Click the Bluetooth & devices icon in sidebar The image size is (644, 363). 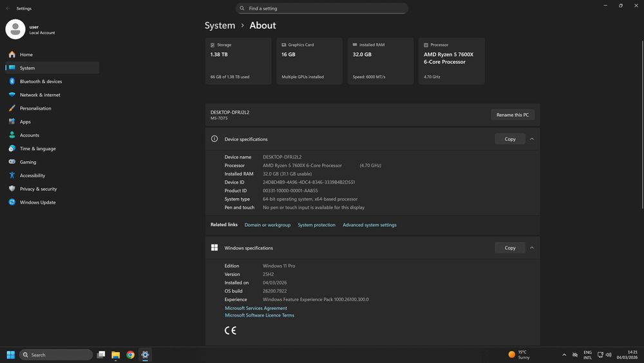[x=12, y=81]
